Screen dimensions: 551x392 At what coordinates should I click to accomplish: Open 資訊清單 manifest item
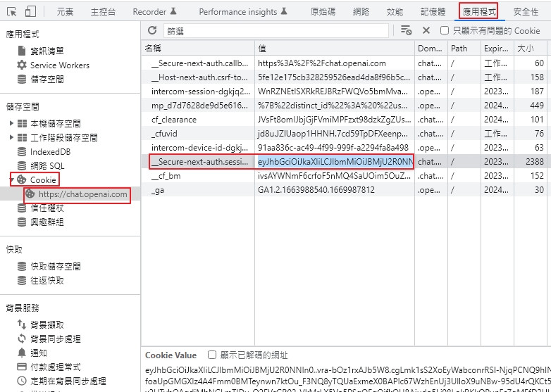tap(40, 51)
